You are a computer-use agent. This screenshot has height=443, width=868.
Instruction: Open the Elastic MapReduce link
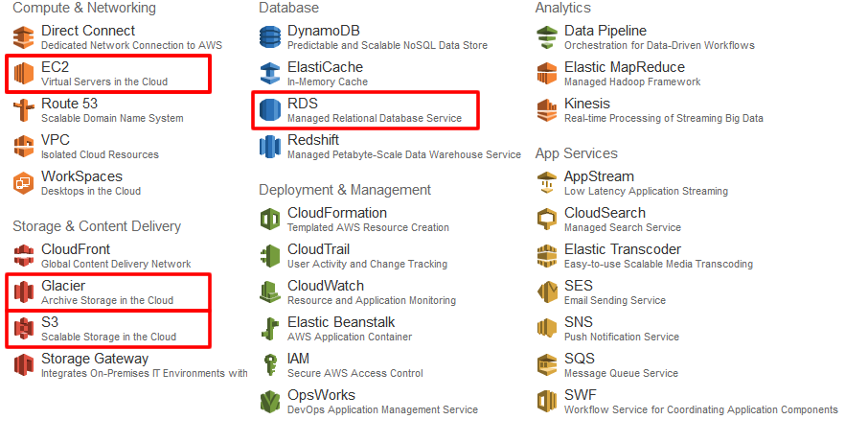(625, 67)
